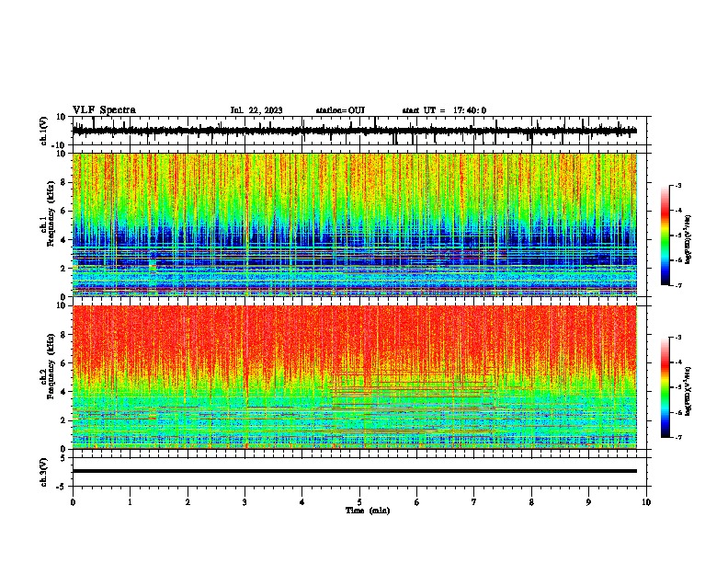Image resolution: width=728 pixels, height=563 pixels.
Task: Click the "station=OUJ" label
Action: (340, 110)
